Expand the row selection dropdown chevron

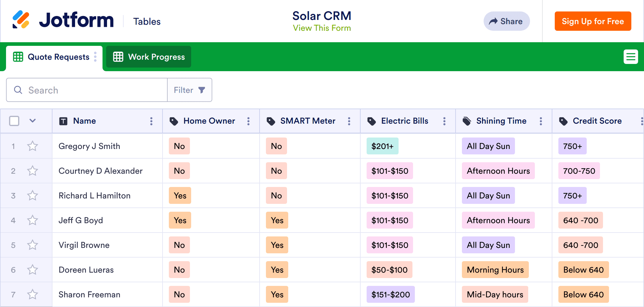tap(33, 121)
